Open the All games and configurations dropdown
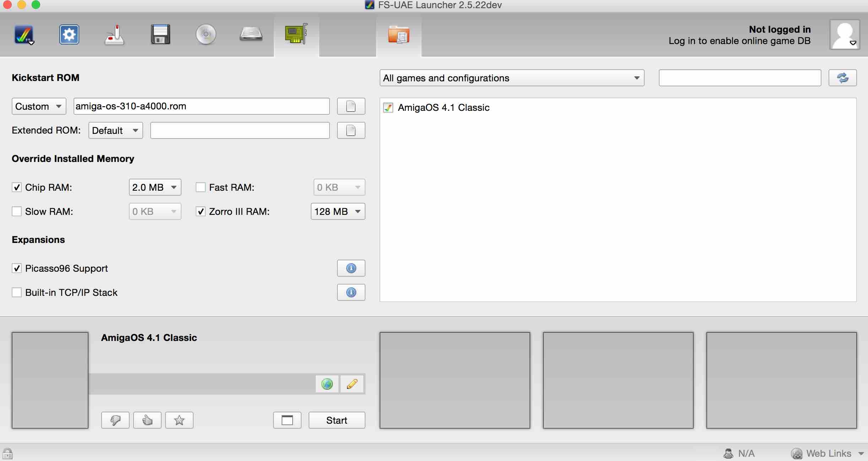This screenshot has height=461, width=868. (512, 78)
